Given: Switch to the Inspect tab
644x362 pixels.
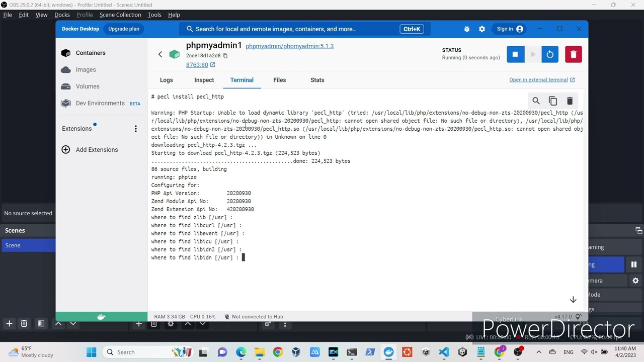Looking at the screenshot, I should point(204,80).
